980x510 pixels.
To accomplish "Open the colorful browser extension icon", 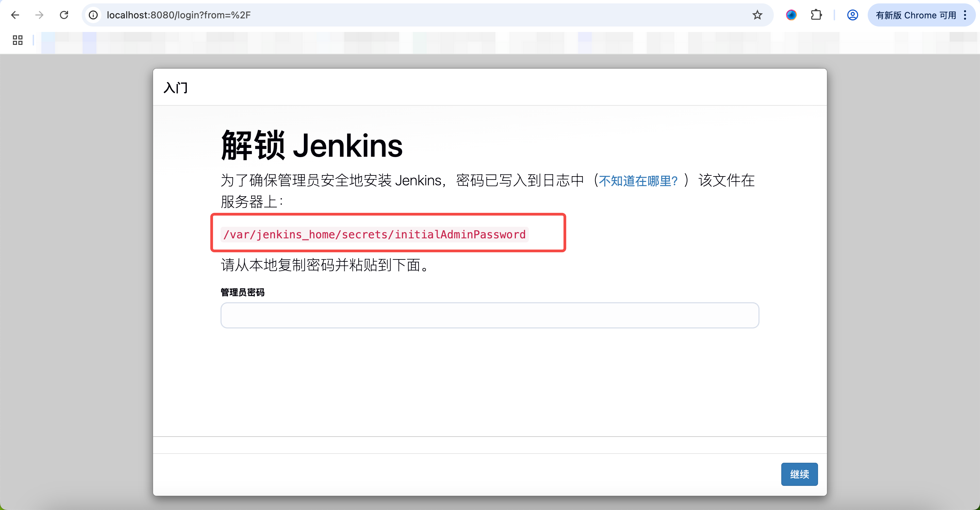I will click(x=791, y=15).
